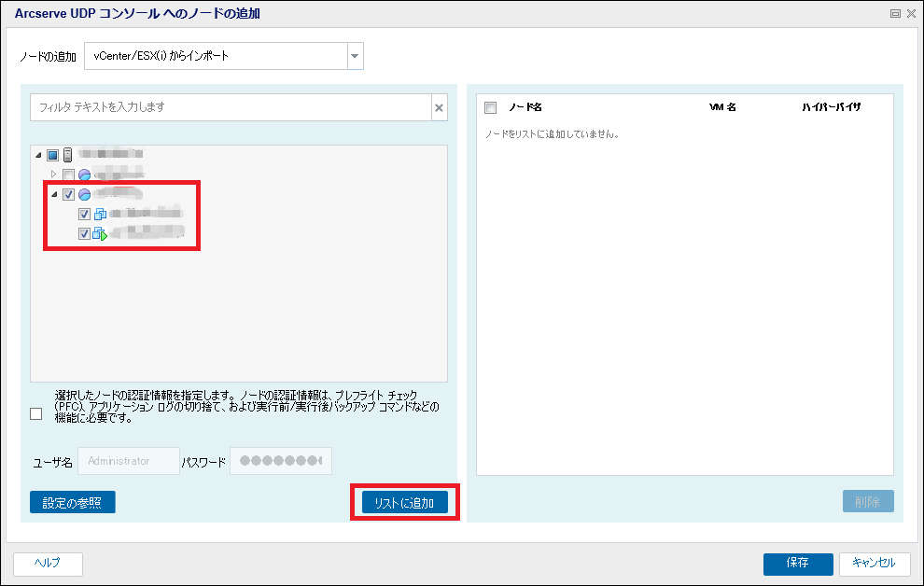Click the ノード名 column header
Screen dimensions: 924x586
click(525, 107)
